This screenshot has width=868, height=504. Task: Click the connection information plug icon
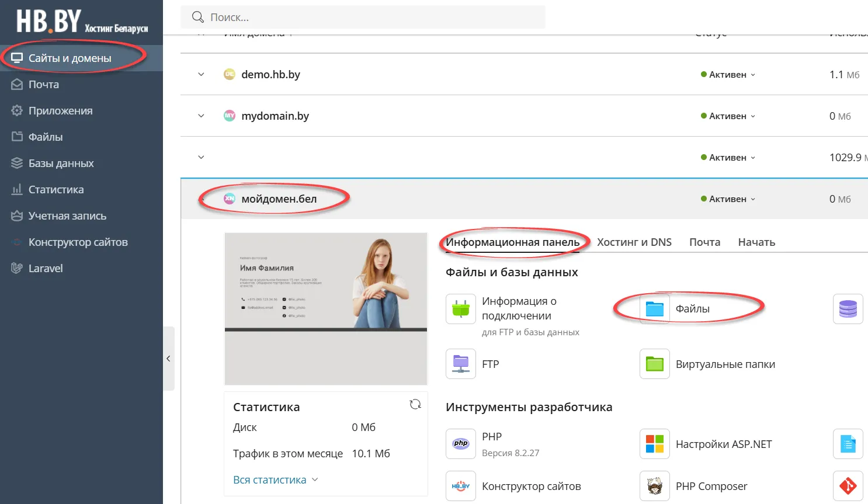[460, 309]
